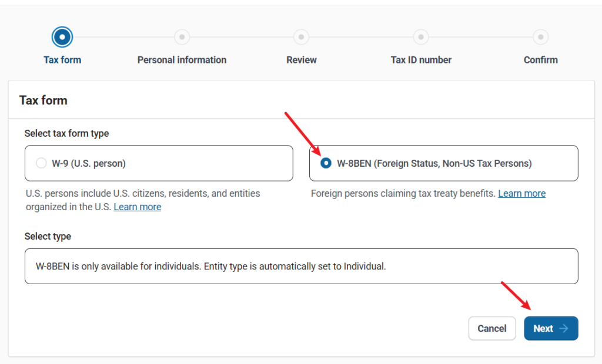
Task: Switch to the Tax ID number step label
Action: [x=421, y=60]
